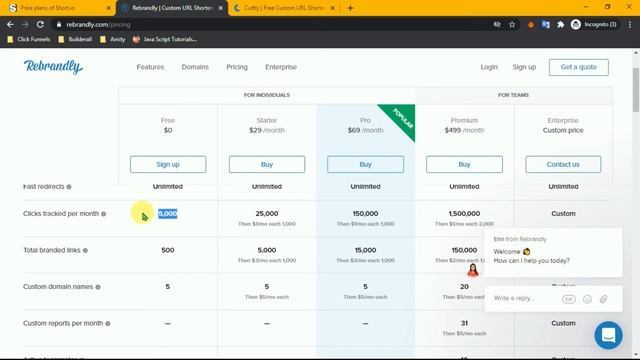This screenshot has height=360, width=640.
Task: Open Java Script Tutorials bookmark
Action: pyautogui.click(x=165, y=39)
